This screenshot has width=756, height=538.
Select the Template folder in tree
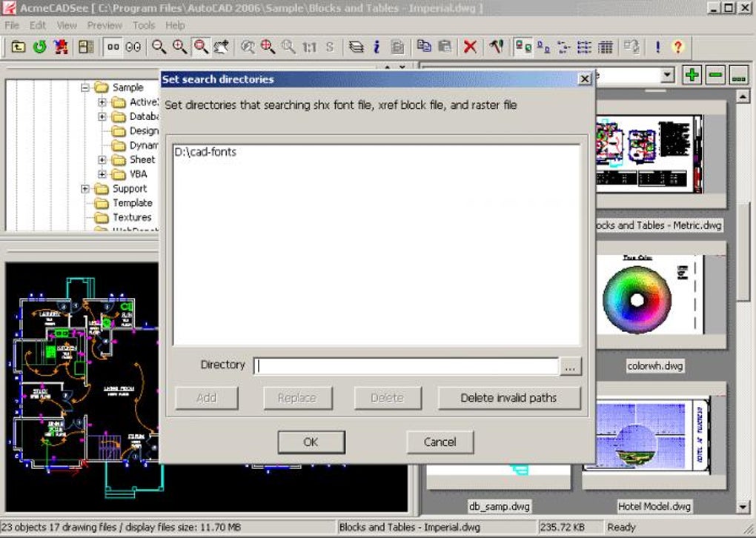coord(132,203)
